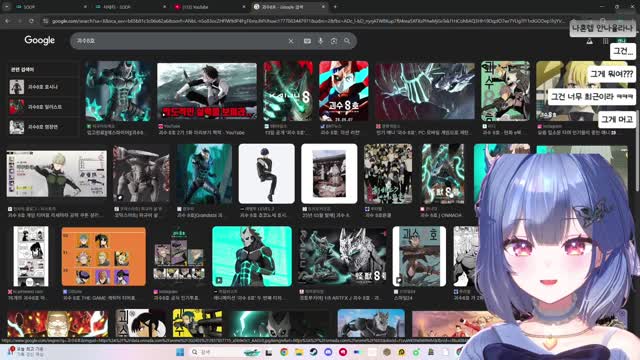
Task: Open Steam from the taskbar
Action: 313,352
